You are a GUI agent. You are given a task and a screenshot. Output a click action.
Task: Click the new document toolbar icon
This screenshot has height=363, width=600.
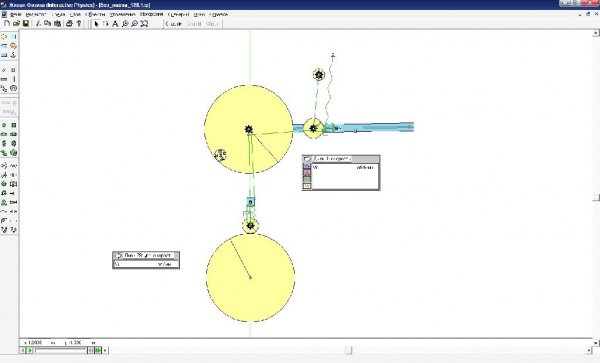coord(7,24)
